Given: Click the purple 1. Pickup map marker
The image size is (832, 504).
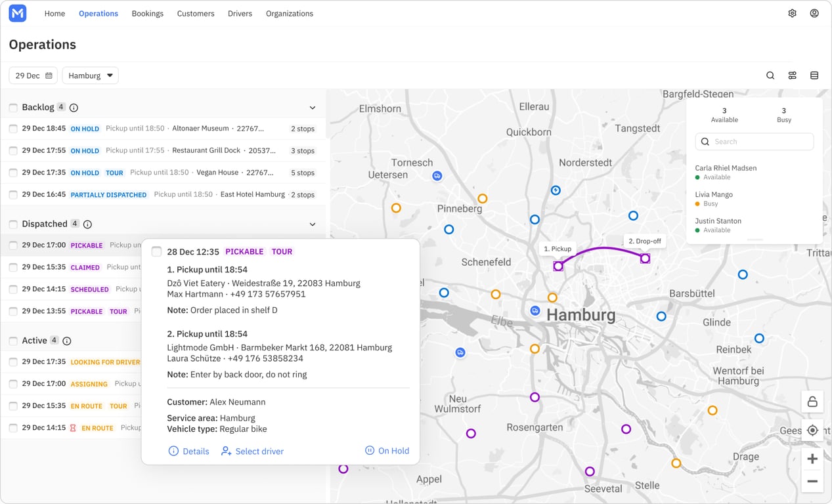Looking at the screenshot, I should [x=558, y=266].
